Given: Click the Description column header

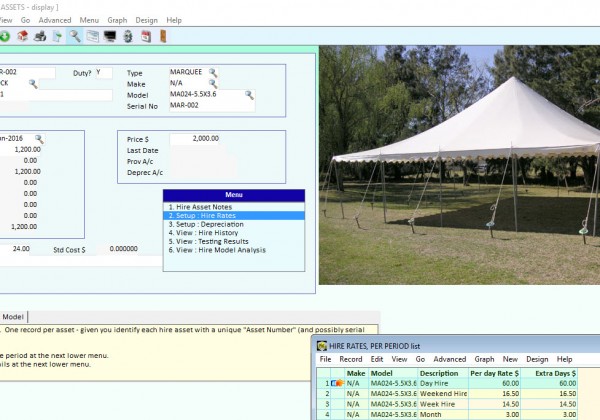Looking at the screenshot, I should coord(443,373).
